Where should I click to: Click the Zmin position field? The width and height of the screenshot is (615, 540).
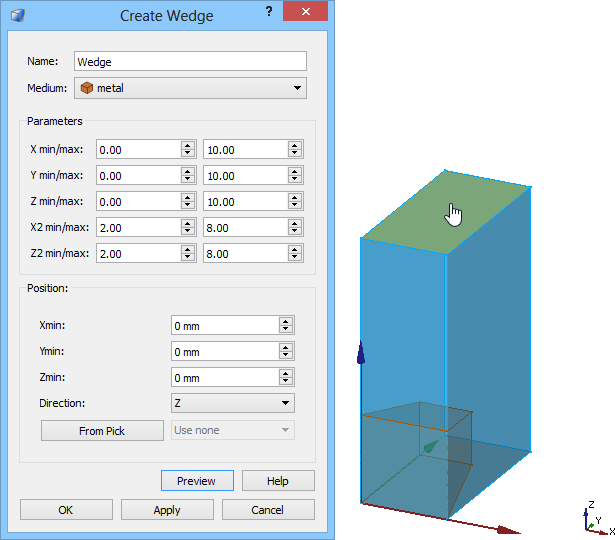[225, 377]
